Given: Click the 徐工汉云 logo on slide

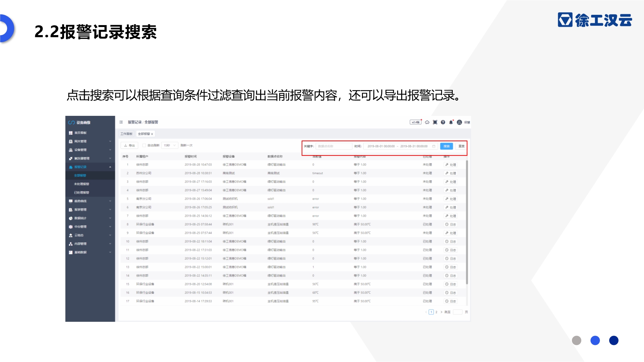Looking at the screenshot, I should [x=595, y=20].
